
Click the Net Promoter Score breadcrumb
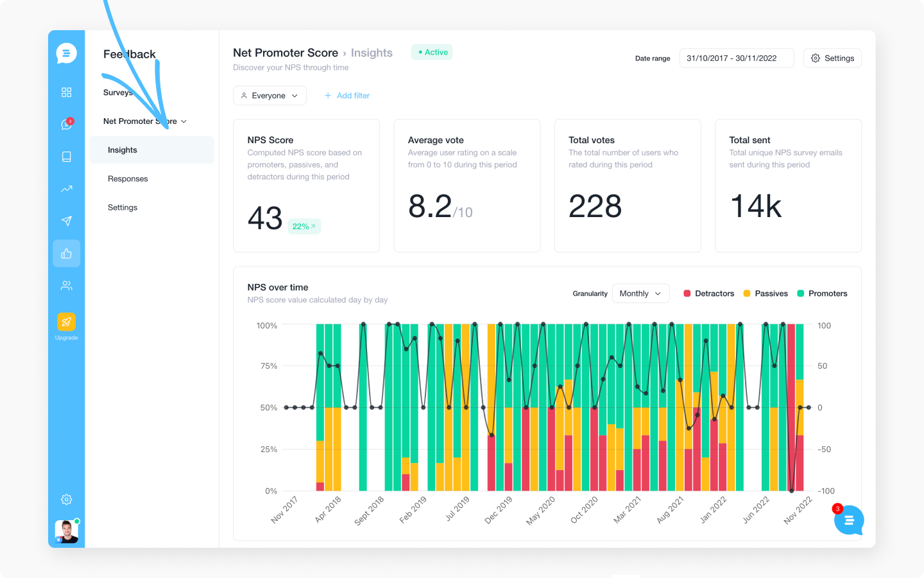tap(286, 53)
